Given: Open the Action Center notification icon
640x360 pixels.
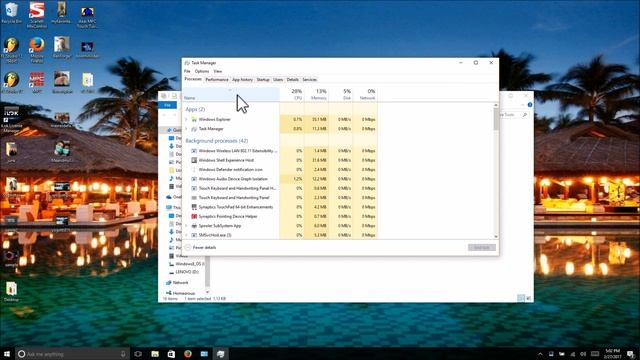Looking at the screenshot, I should (631, 354).
